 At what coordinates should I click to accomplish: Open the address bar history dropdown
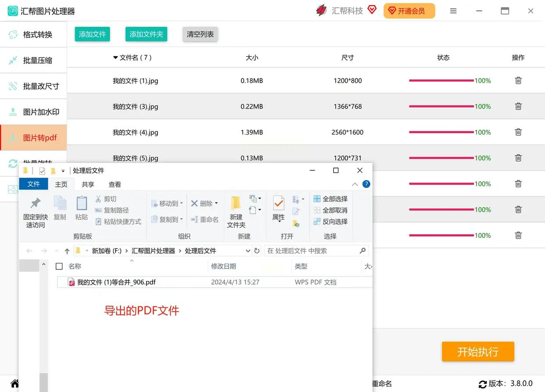248,251
